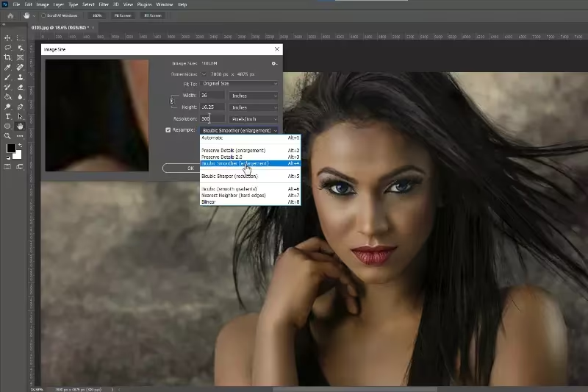Open the Resolution units Pixels/Inch dropdown
Screen dimensions: 588x392
(x=254, y=119)
